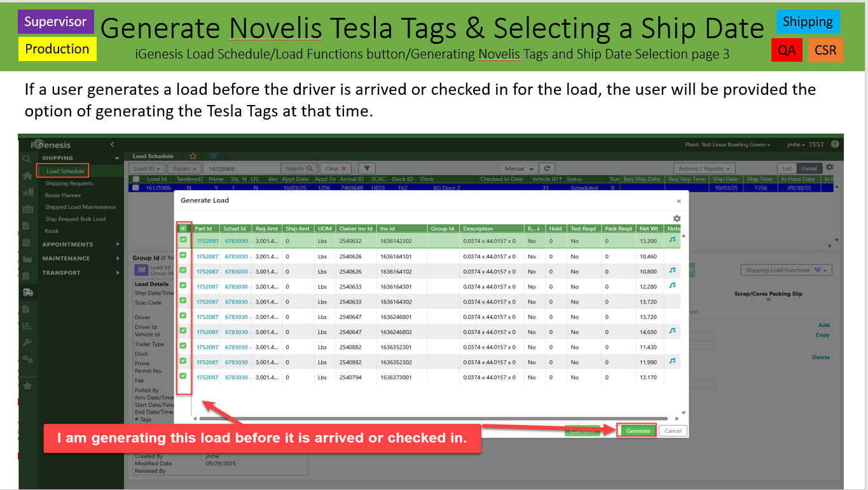The height and width of the screenshot is (490, 868).
Task: Uncheck the row with Inv Id 1636164101
Action: 183,255
